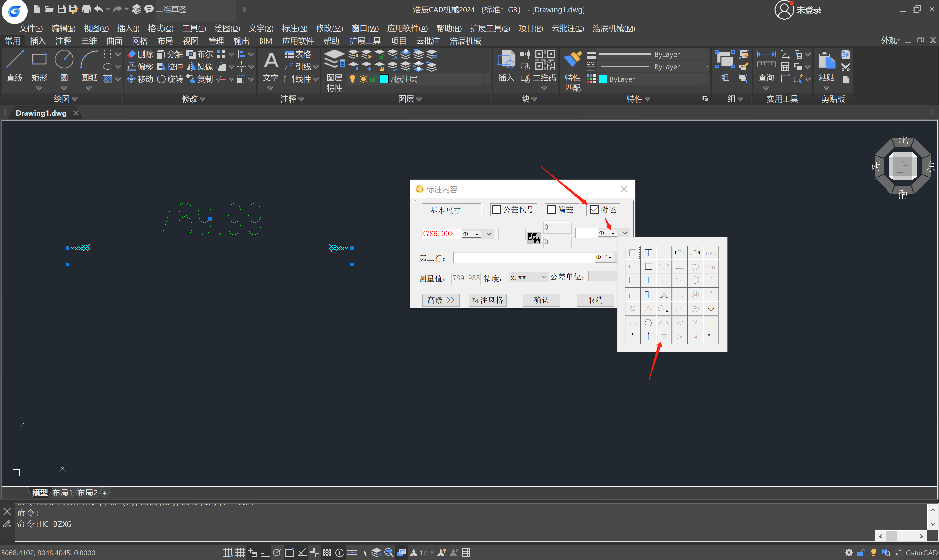Image resolution: width=939 pixels, height=560 pixels.
Task: Click the 确认 button
Action: [541, 300]
